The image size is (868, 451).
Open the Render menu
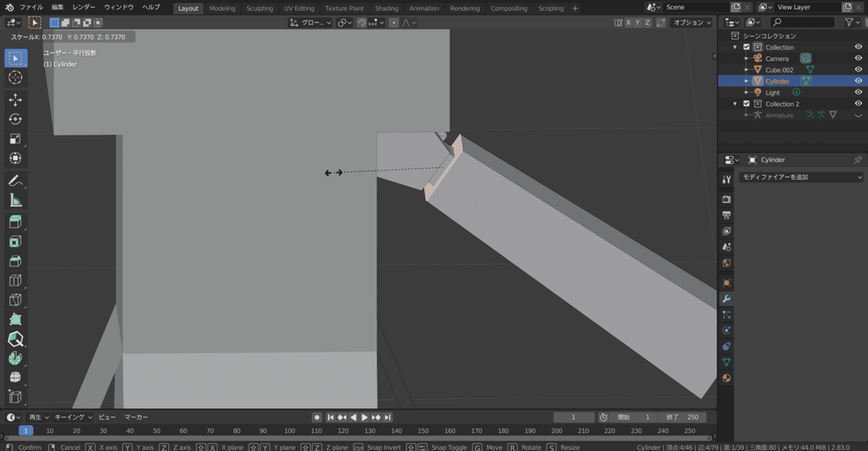pos(84,7)
